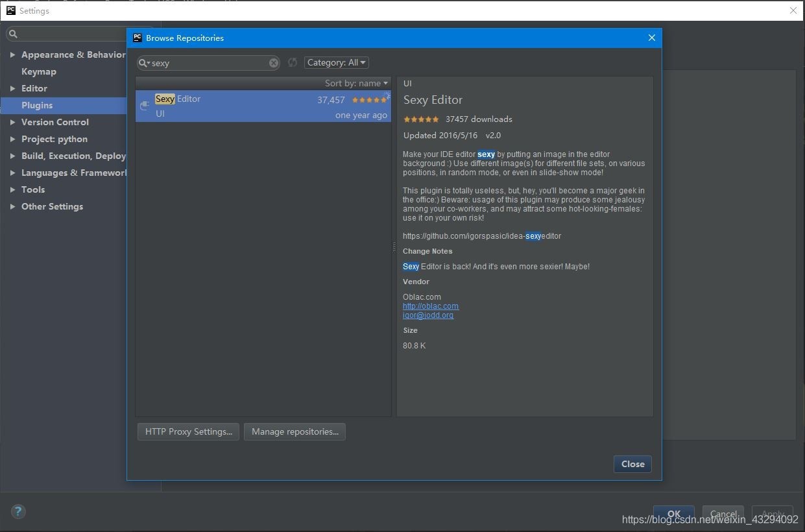Image resolution: width=805 pixels, height=532 pixels.
Task: Click the help question mark icon
Action: point(18,511)
